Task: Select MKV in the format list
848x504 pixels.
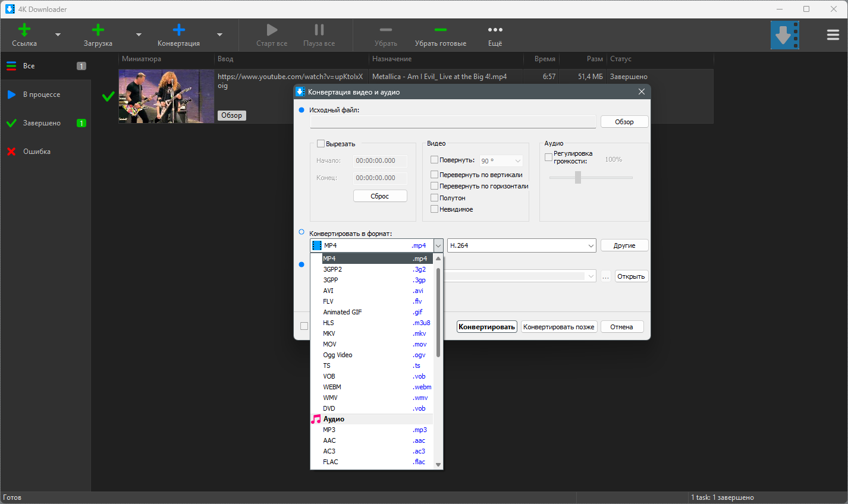Action: click(372, 333)
